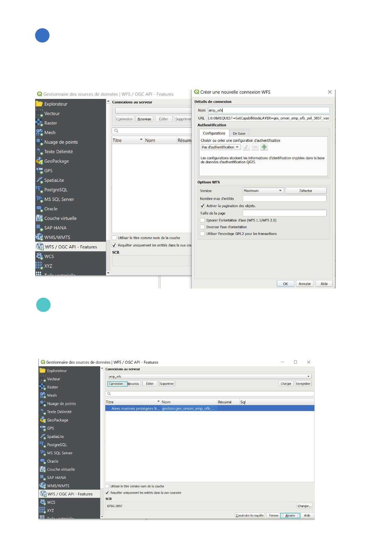Click the Nombre max d'entités input field
The image size is (392, 550).
click(284, 198)
